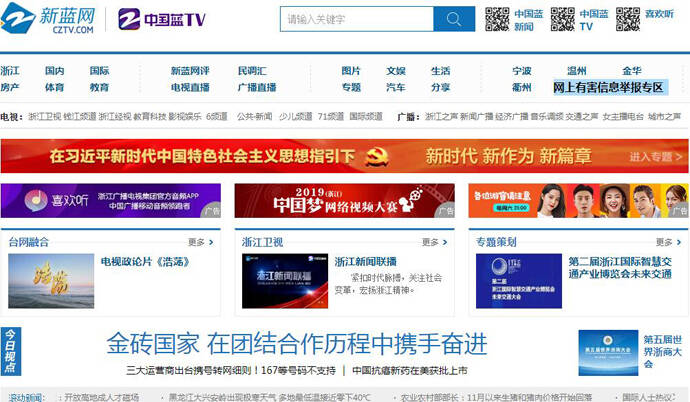Open 黑龙江大兴安岭出现极寒天气 scrolling news

click(x=270, y=397)
